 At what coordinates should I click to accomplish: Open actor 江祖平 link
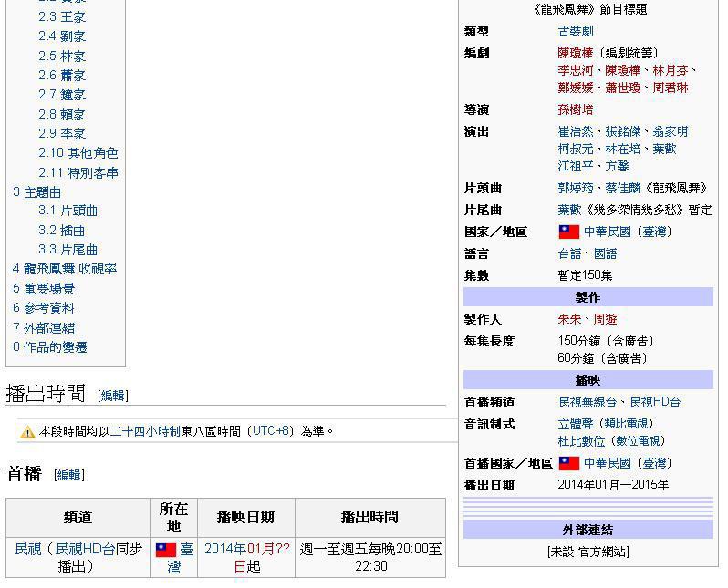point(576,166)
